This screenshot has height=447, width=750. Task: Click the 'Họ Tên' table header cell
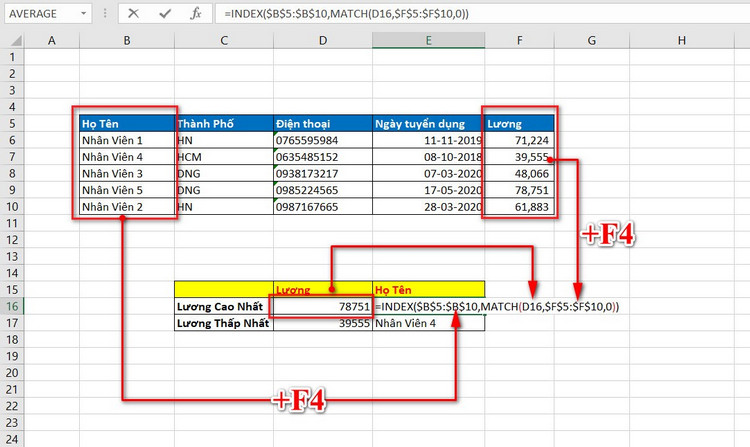127,124
